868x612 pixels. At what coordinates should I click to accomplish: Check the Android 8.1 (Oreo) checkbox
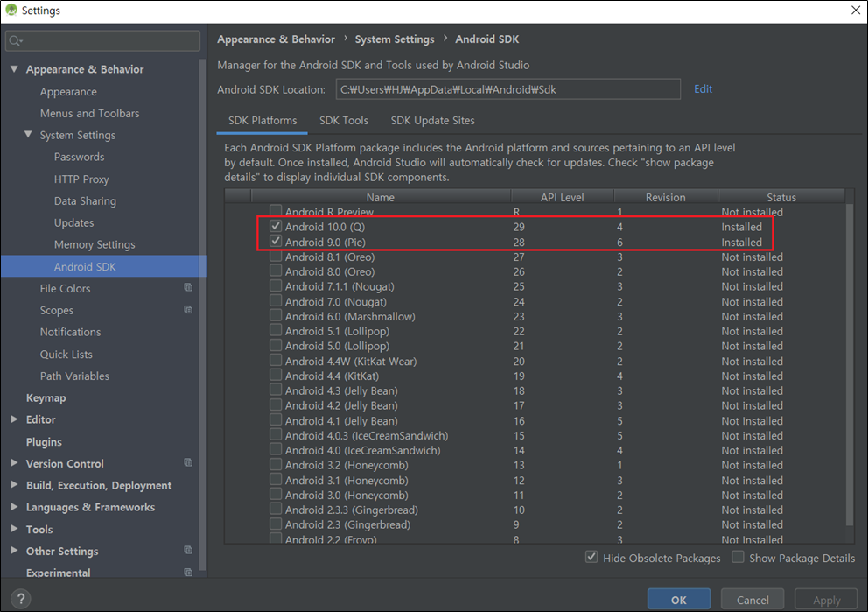tap(276, 257)
